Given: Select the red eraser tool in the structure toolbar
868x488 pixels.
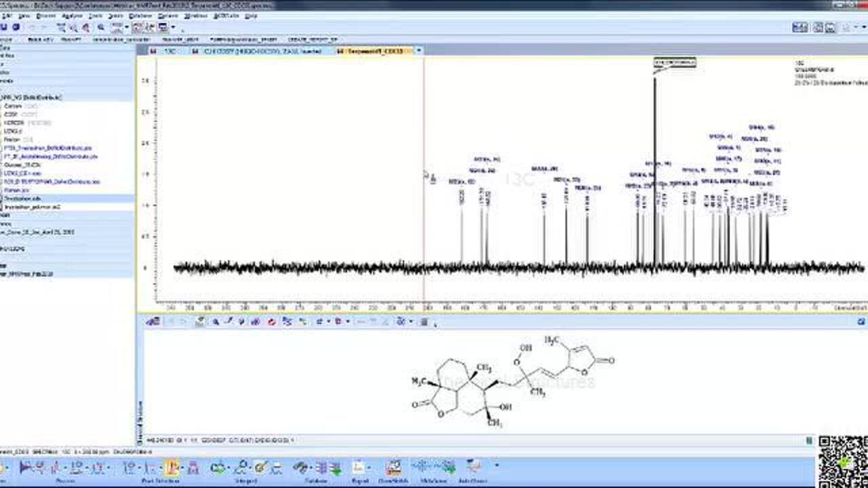Looking at the screenshot, I should coord(271,322).
